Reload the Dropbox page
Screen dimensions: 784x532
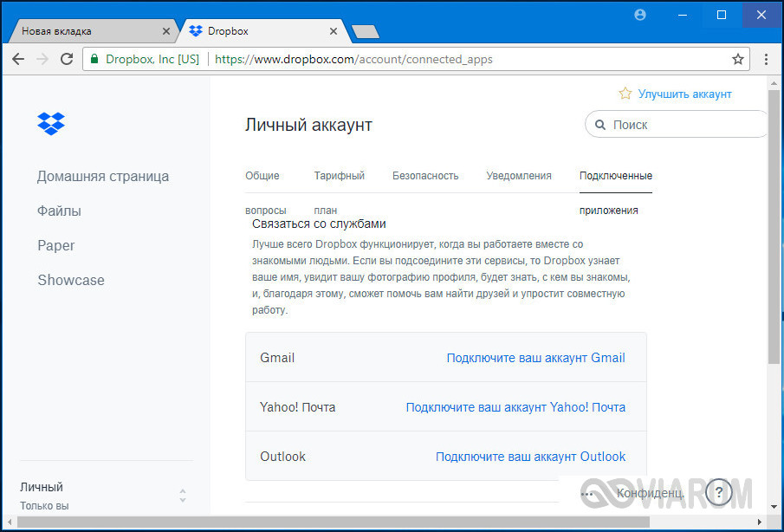tap(67, 60)
